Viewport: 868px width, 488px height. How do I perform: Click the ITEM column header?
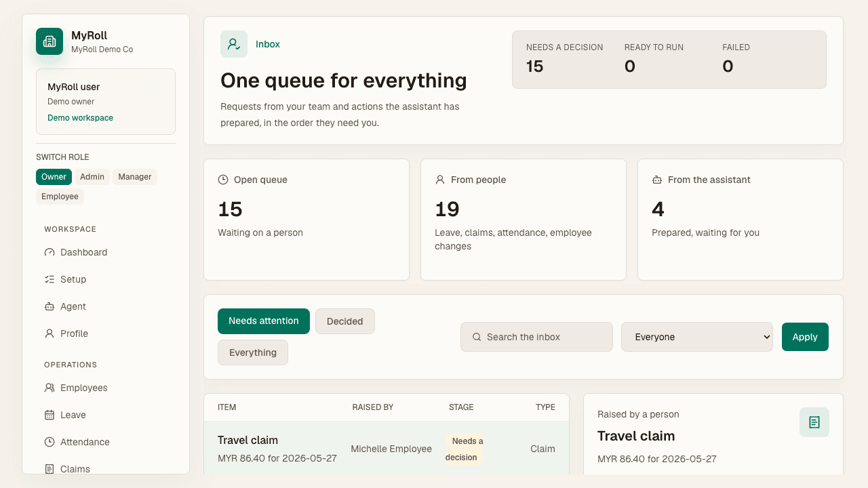(x=226, y=407)
